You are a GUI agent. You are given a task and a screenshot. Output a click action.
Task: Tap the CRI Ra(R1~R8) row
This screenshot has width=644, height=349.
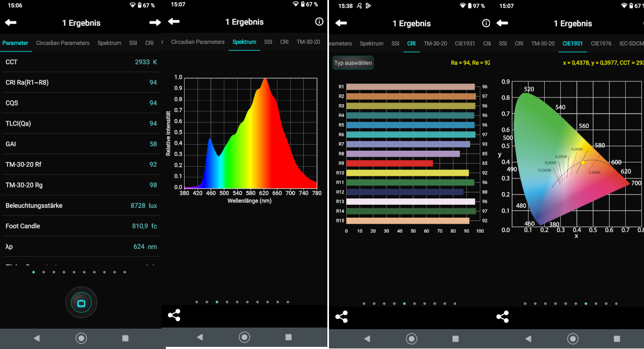80,83
